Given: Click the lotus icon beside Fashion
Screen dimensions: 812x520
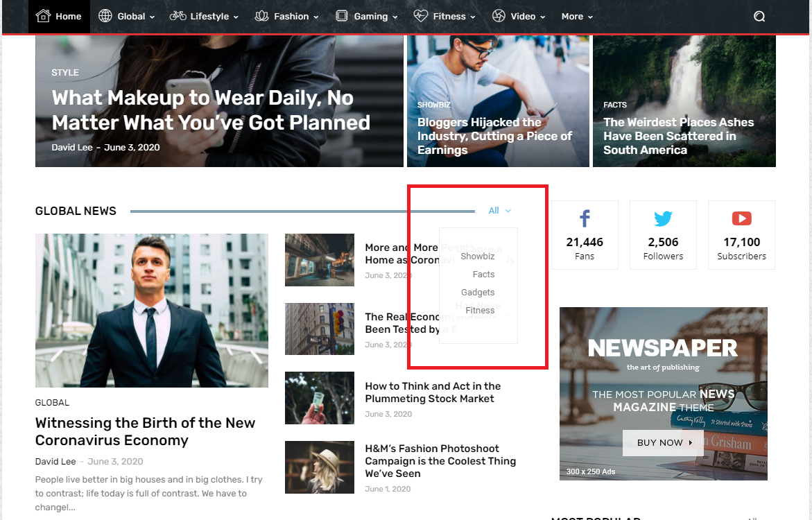Looking at the screenshot, I should pyautogui.click(x=261, y=16).
